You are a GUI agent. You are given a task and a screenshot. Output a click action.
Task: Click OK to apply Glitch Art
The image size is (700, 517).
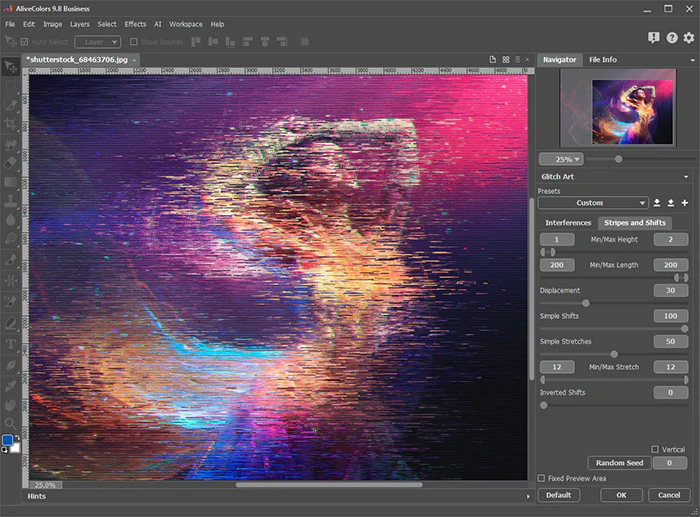621,495
